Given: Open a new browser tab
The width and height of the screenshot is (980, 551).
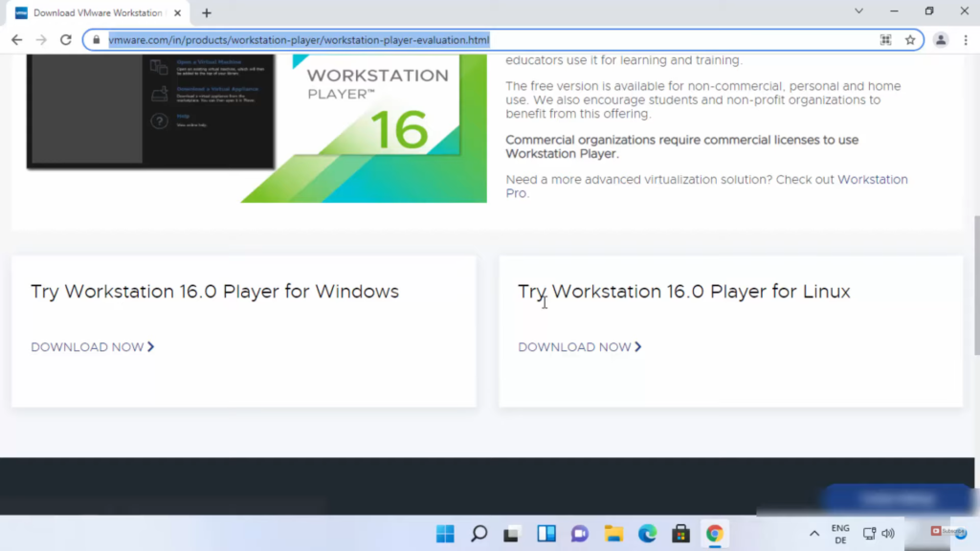Looking at the screenshot, I should click(x=207, y=13).
